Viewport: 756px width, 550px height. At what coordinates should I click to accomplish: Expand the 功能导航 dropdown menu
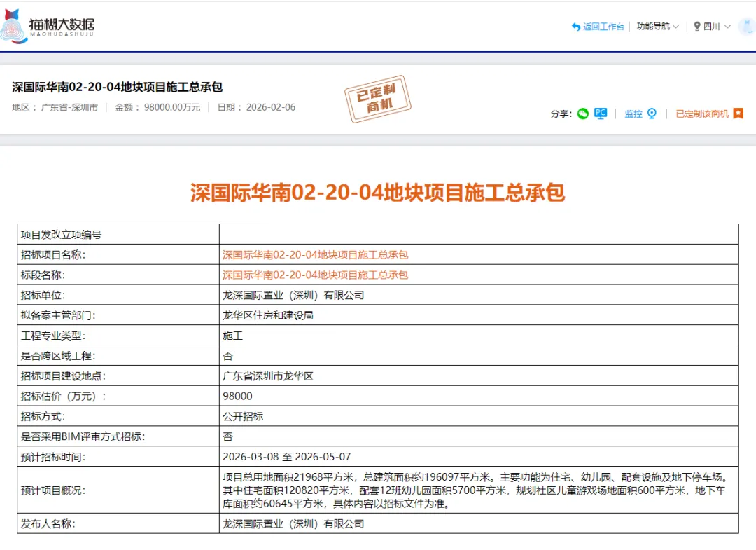pyautogui.click(x=657, y=27)
